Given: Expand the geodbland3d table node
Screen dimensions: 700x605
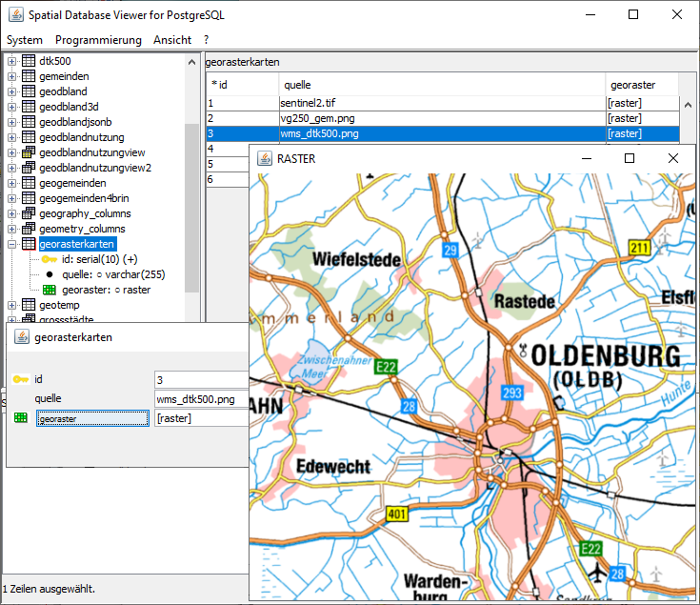Looking at the screenshot, I should click(x=12, y=107).
